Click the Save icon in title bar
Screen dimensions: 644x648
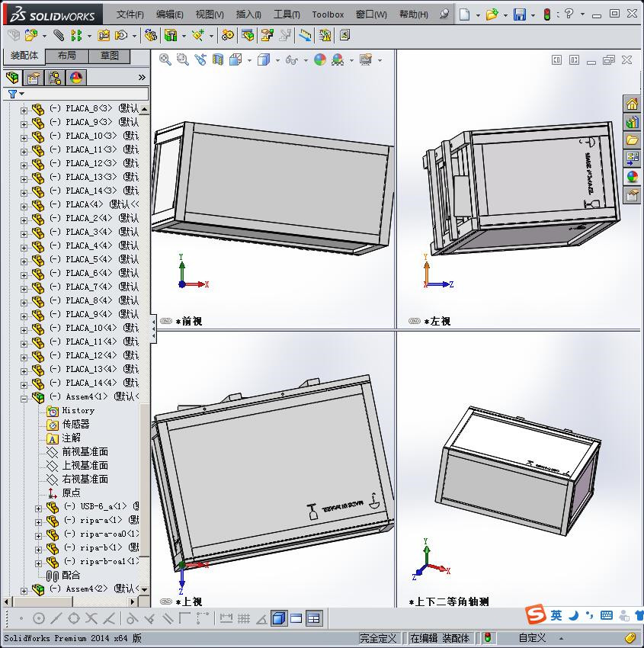click(x=520, y=15)
